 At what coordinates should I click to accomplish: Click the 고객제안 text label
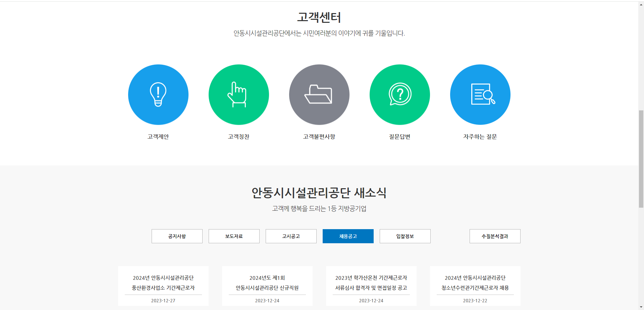158,137
